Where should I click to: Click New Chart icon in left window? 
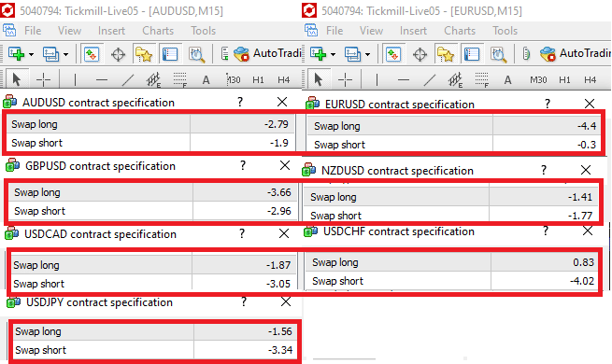tap(17, 54)
